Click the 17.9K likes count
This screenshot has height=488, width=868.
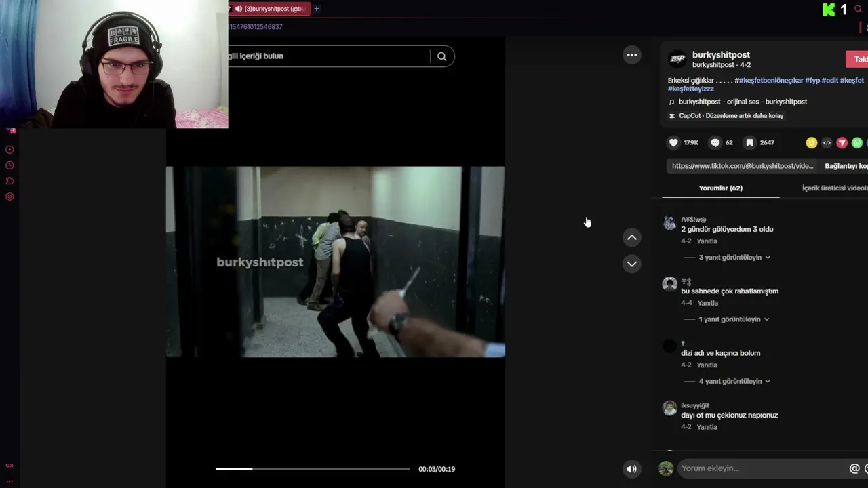691,143
